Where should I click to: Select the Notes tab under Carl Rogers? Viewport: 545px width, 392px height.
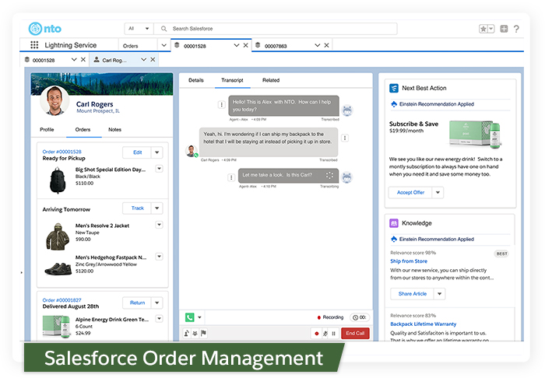tap(114, 129)
